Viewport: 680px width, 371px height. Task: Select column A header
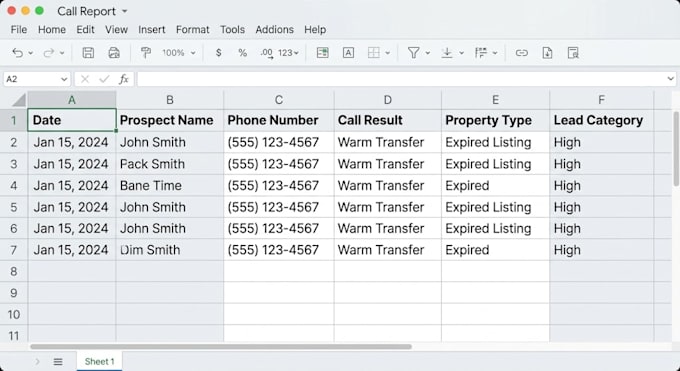(72, 100)
